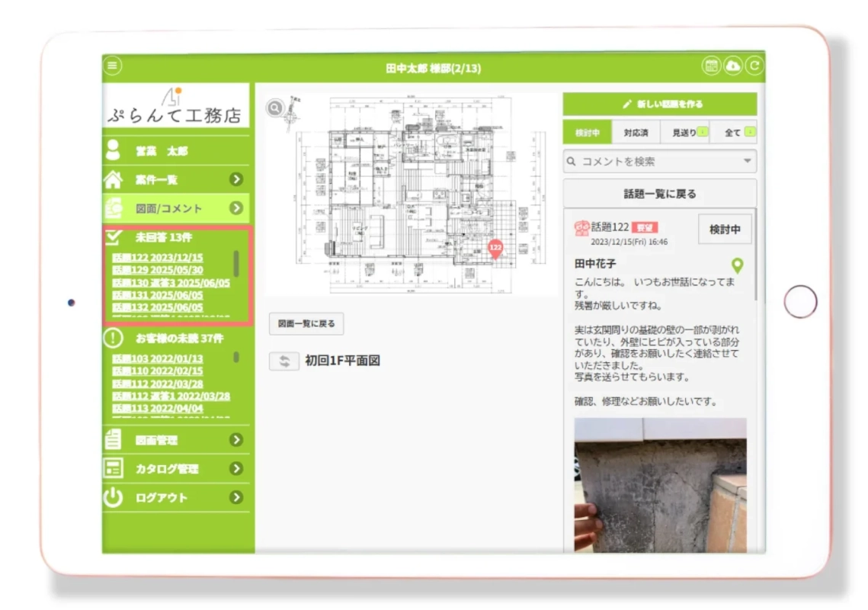Click the 初回1F平面図 drawing title

343,361
